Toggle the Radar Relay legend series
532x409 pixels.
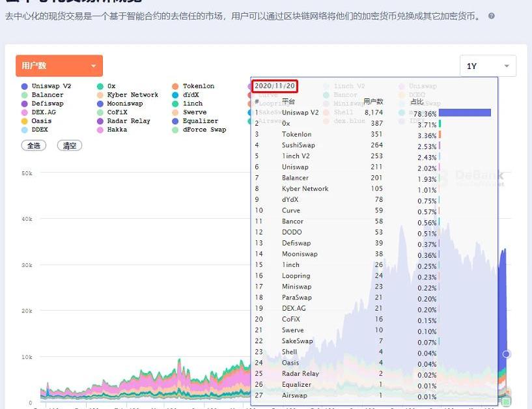124,121
